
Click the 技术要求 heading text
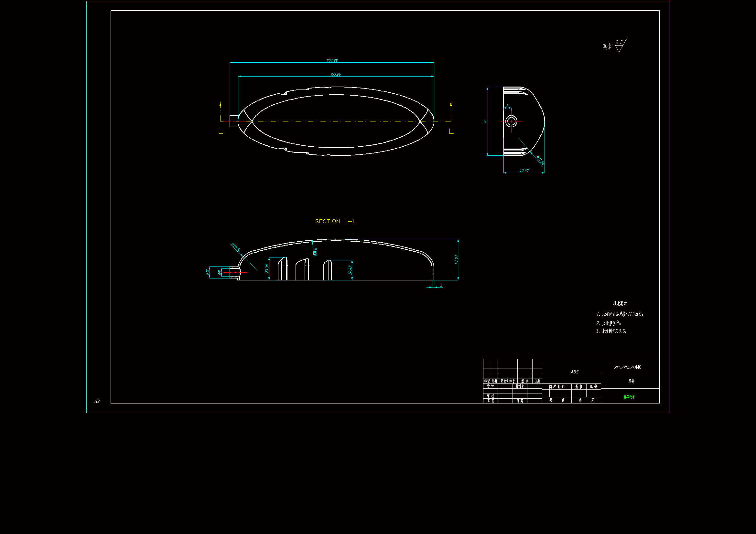pyautogui.click(x=620, y=303)
